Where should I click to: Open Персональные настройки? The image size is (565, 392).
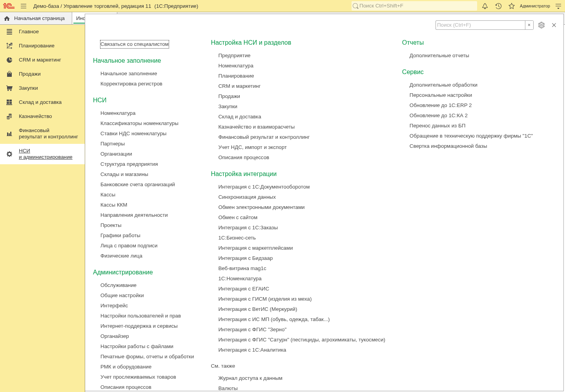point(441,95)
